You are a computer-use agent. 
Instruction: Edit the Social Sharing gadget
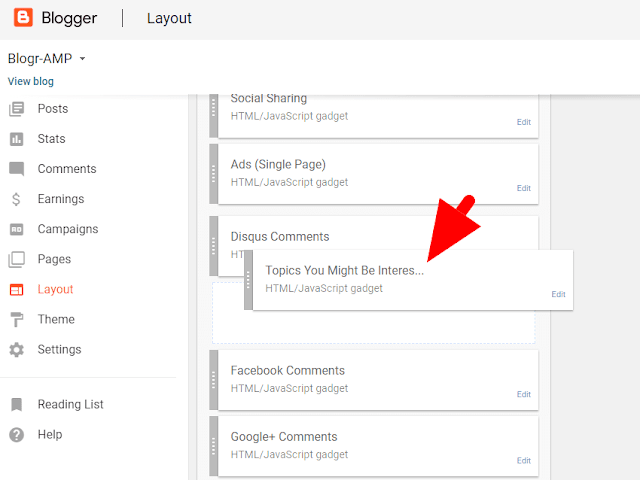[524, 122]
